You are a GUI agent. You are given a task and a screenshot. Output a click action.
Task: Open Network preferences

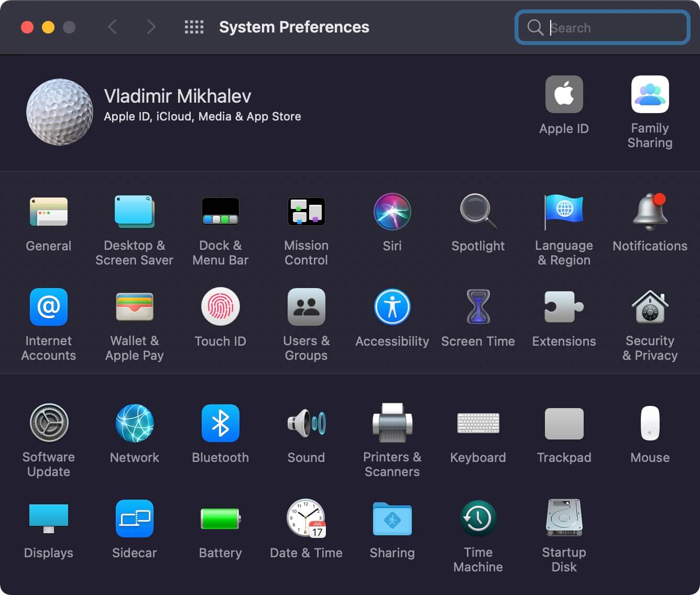coord(135,423)
